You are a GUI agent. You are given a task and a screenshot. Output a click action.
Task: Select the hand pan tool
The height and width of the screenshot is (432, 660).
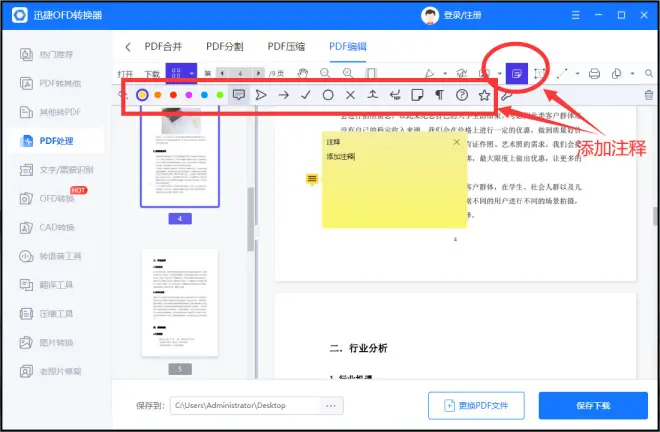[x=303, y=73]
